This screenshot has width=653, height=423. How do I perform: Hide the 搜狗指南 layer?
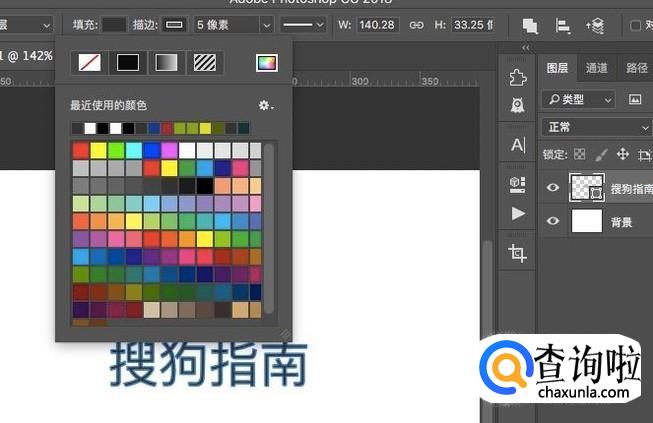coord(553,188)
